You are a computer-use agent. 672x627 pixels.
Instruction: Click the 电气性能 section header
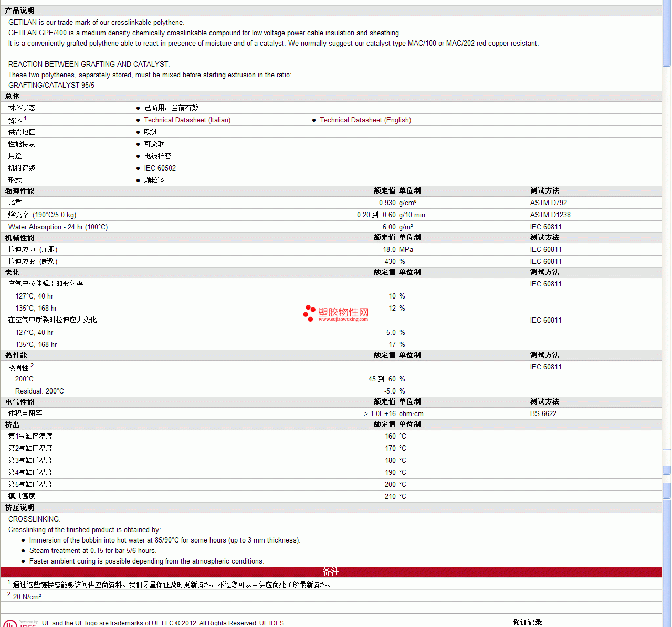pyautogui.click(x=20, y=402)
